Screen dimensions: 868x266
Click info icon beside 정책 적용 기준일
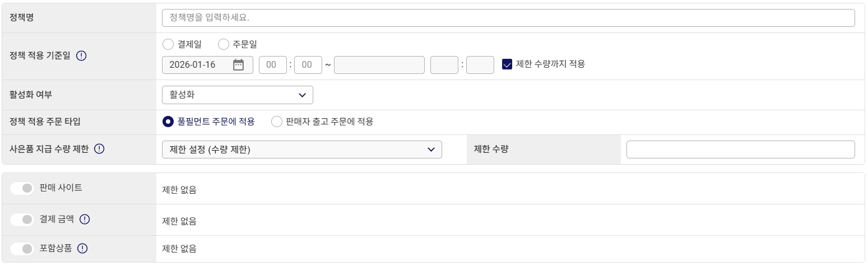(81, 56)
